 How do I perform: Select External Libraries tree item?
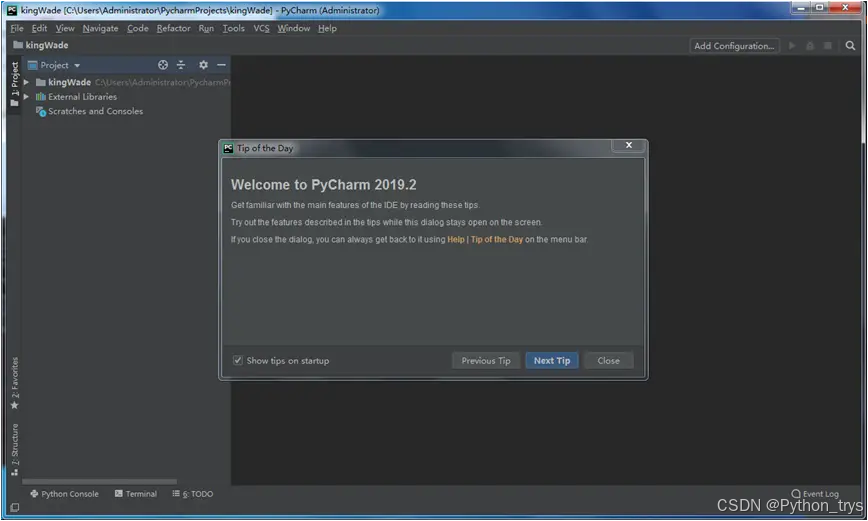(82, 97)
